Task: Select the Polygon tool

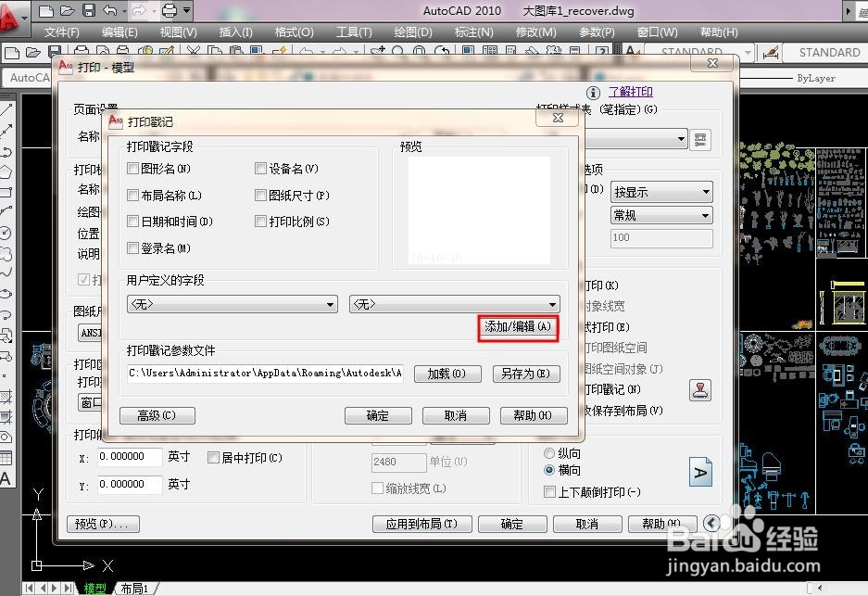Action: pos(6,172)
